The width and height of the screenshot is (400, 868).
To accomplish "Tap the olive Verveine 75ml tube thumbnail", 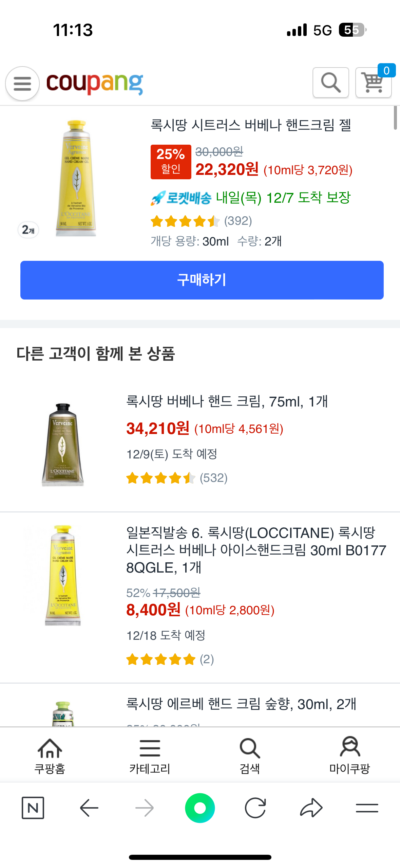I will click(x=63, y=445).
